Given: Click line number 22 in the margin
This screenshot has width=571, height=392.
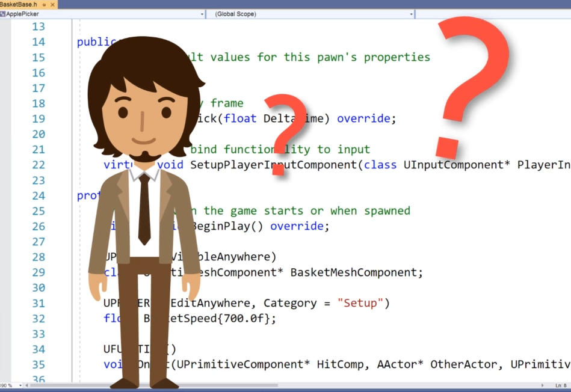Looking at the screenshot, I should tap(38, 165).
